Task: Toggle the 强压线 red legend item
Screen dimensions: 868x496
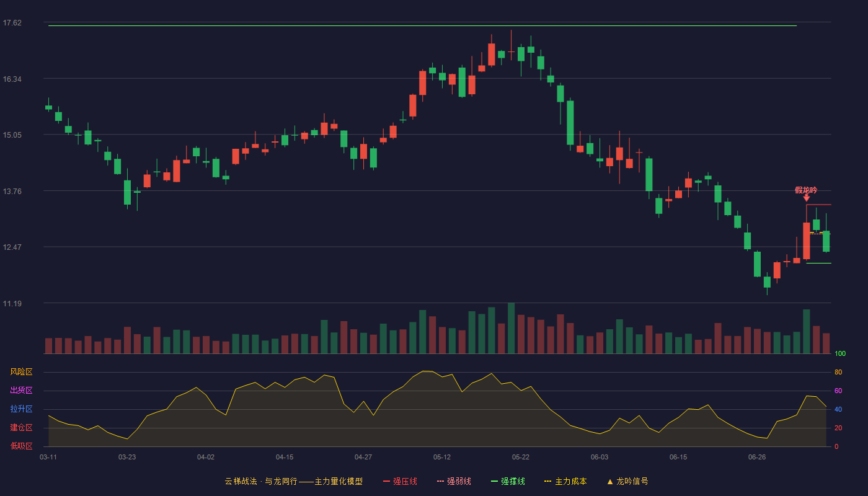Action: tap(401, 481)
